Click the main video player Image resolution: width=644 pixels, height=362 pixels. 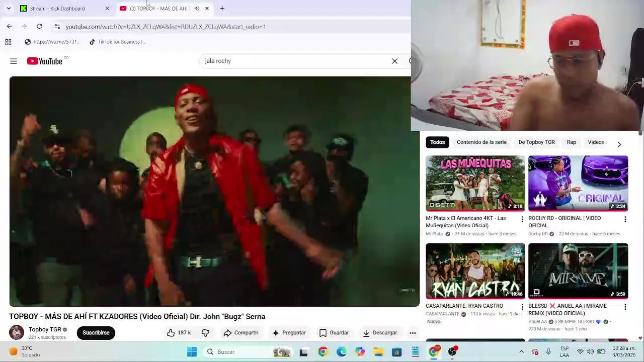(x=214, y=192)
